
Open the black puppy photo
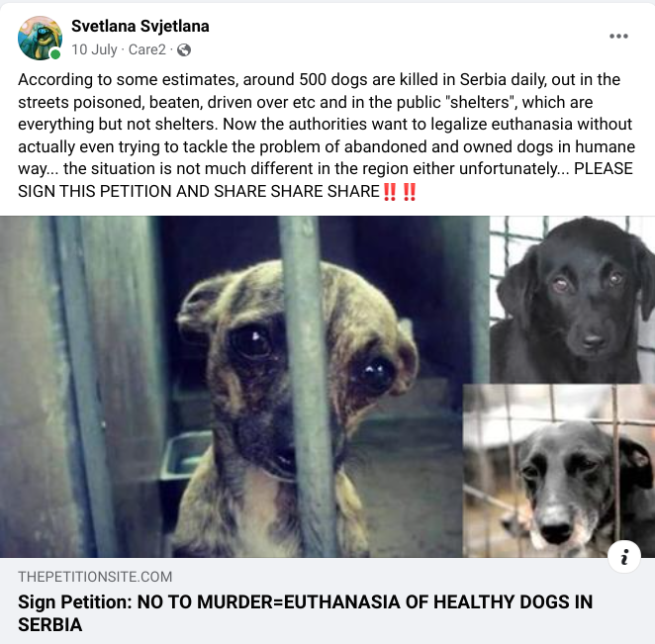pyautogui.click(x=572, y=300)
